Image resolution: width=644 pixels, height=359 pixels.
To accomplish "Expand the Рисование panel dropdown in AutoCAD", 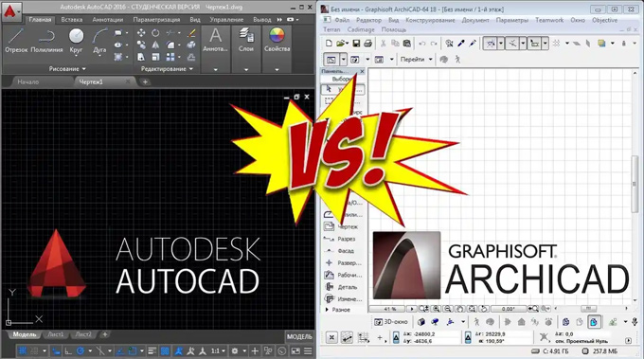I will (x=83, y=69).
